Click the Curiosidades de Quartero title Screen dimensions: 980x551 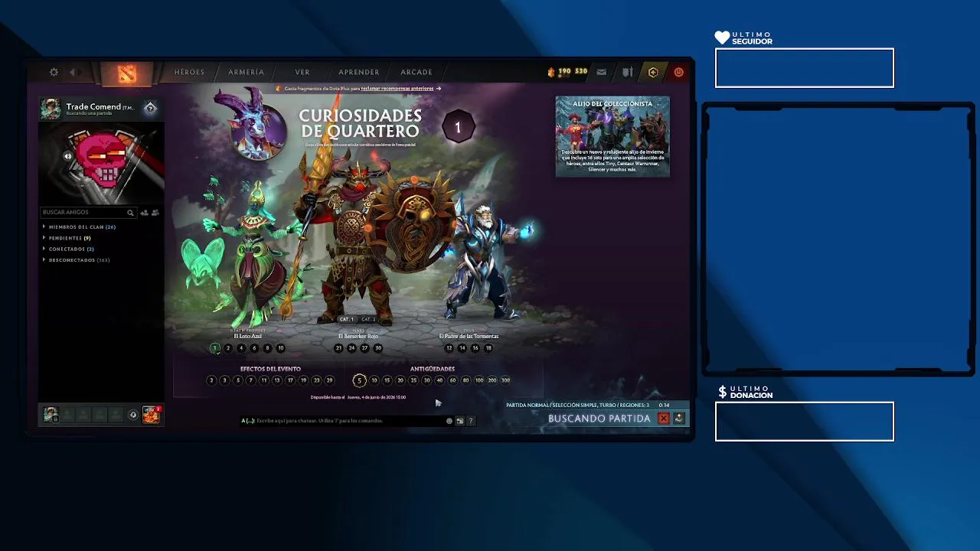coord(361,122)
